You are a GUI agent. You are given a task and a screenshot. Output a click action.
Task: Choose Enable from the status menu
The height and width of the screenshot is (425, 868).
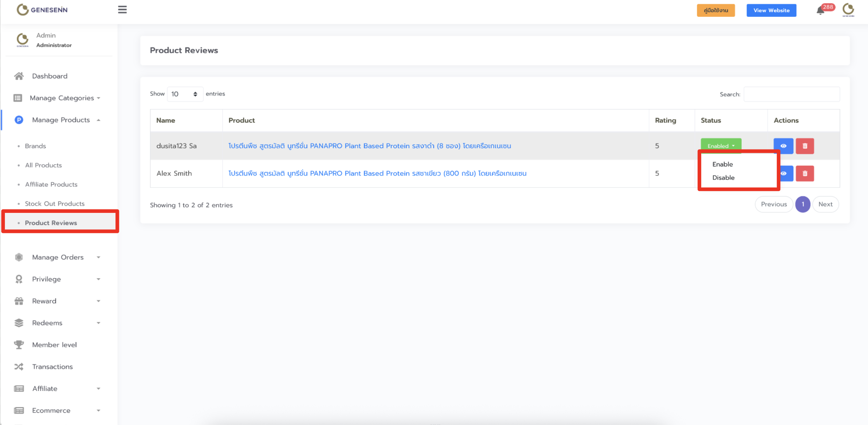(722, 164)
